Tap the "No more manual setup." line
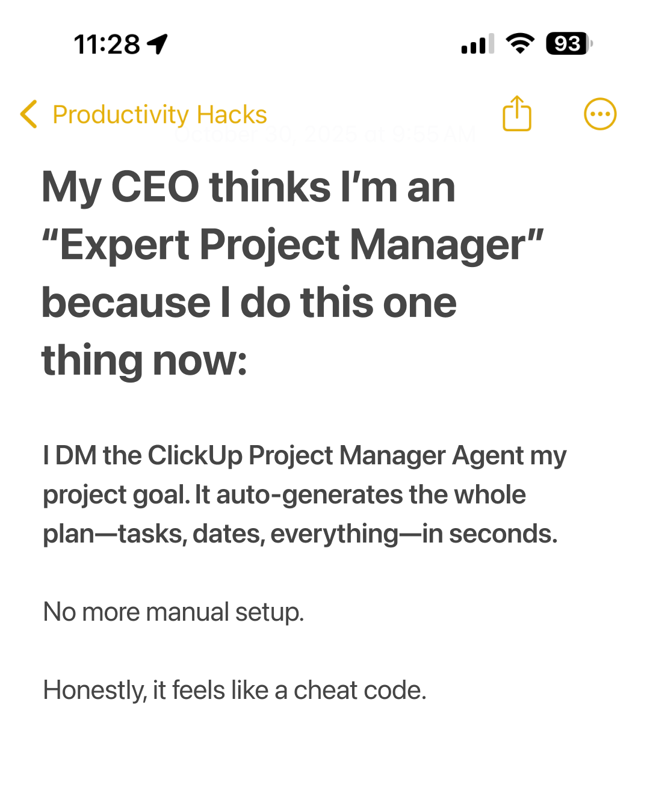Image resolution: width=650 pixels, height=812 pixels. pyautogui.click(x=173, y=612)
